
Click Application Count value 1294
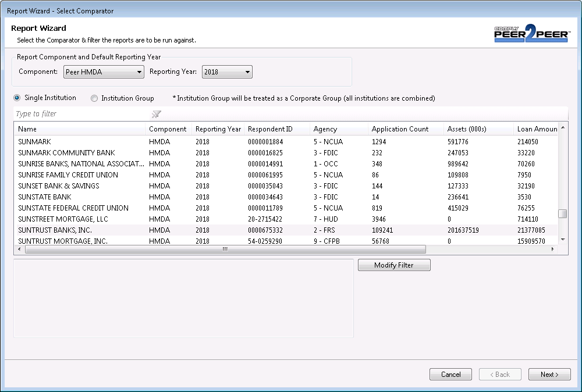click(379, 142)
